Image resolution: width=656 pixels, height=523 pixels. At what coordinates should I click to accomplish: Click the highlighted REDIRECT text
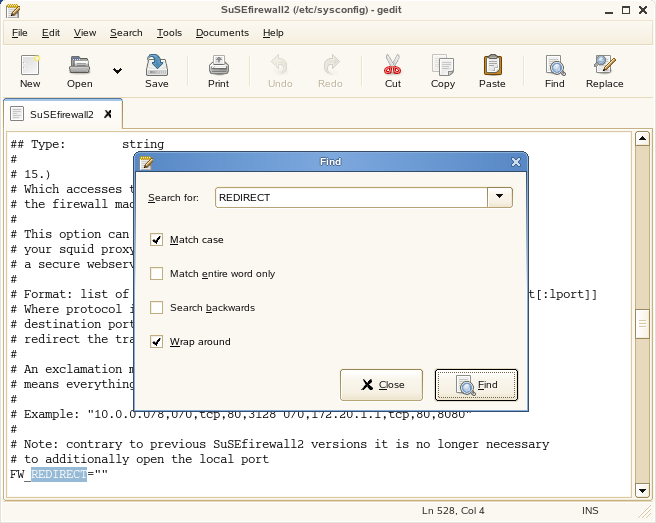coord(59,474)
